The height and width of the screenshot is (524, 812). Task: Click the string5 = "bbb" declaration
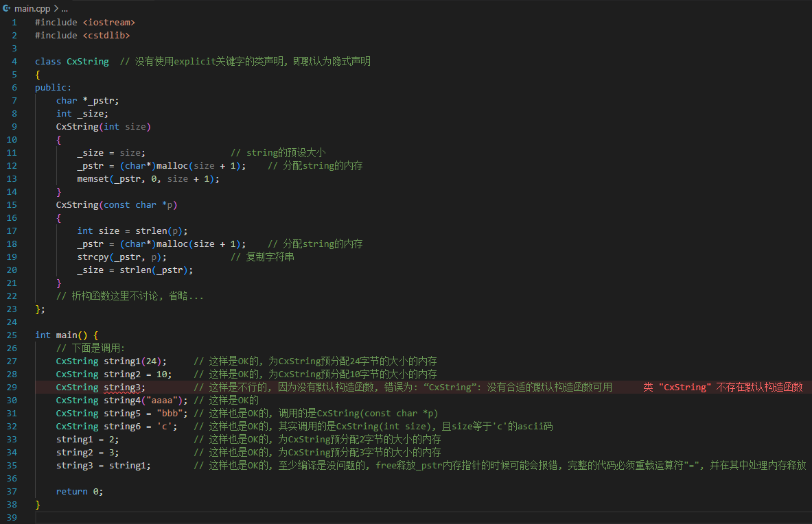121,413
